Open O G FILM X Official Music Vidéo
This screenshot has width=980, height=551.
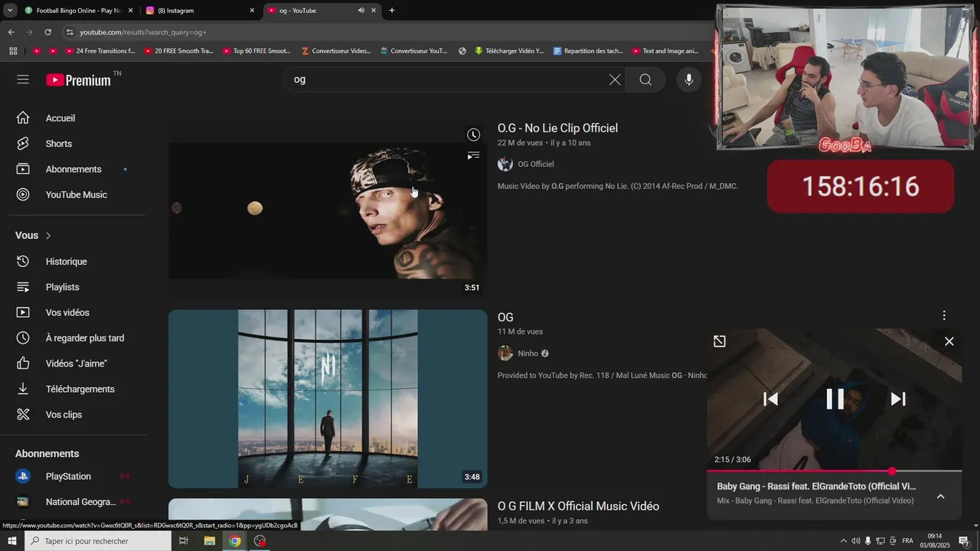pos(578,506)
